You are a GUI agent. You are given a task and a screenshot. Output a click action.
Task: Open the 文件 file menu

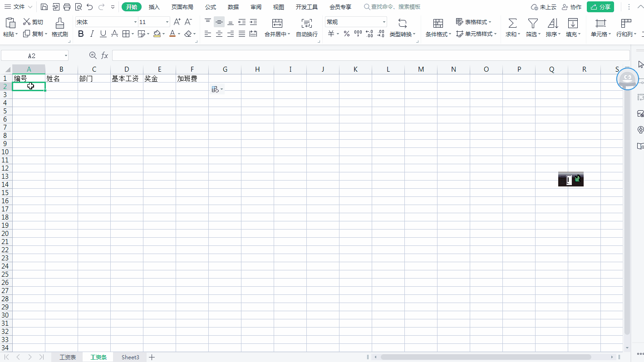tap(19, 7)
